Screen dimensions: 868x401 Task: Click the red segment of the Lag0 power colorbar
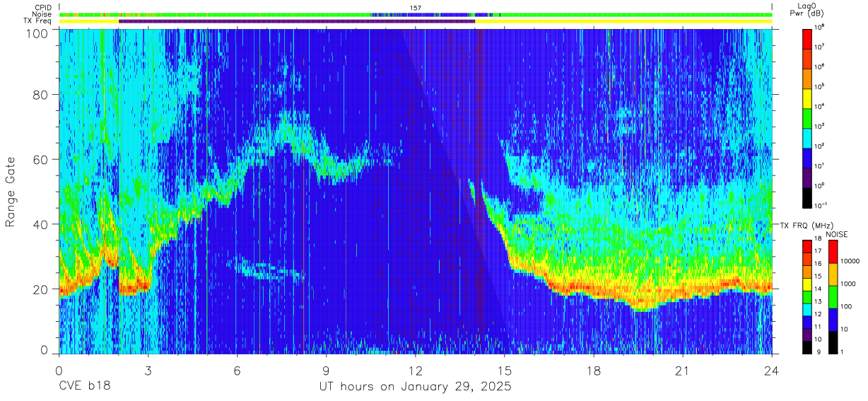click(x=807, y=37)
